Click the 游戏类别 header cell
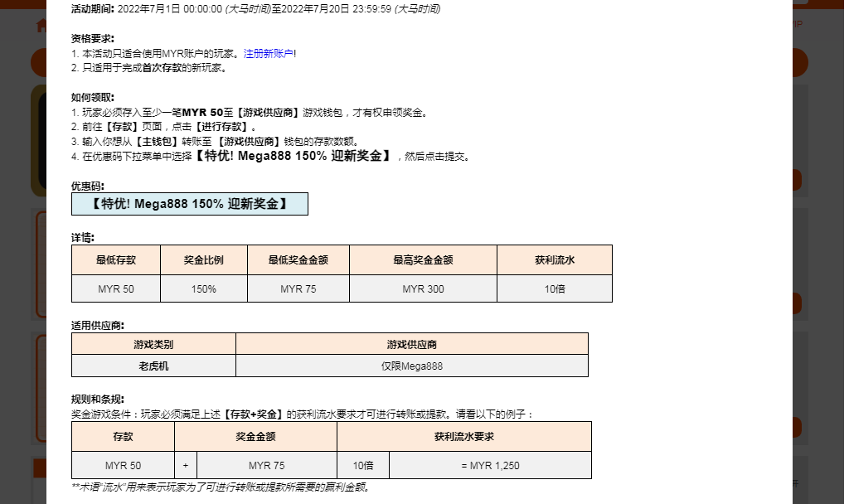849x504 pixels. tap(153, 344)
